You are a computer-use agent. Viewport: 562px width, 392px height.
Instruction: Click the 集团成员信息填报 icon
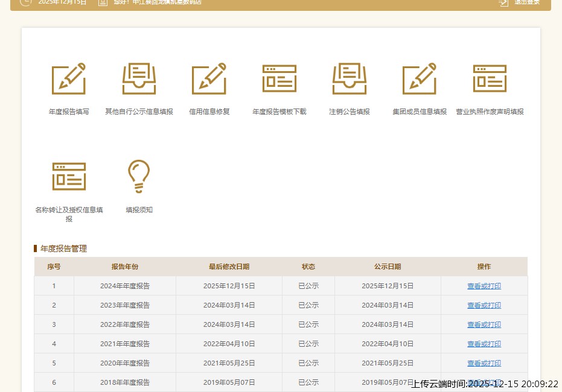(420, 79)
